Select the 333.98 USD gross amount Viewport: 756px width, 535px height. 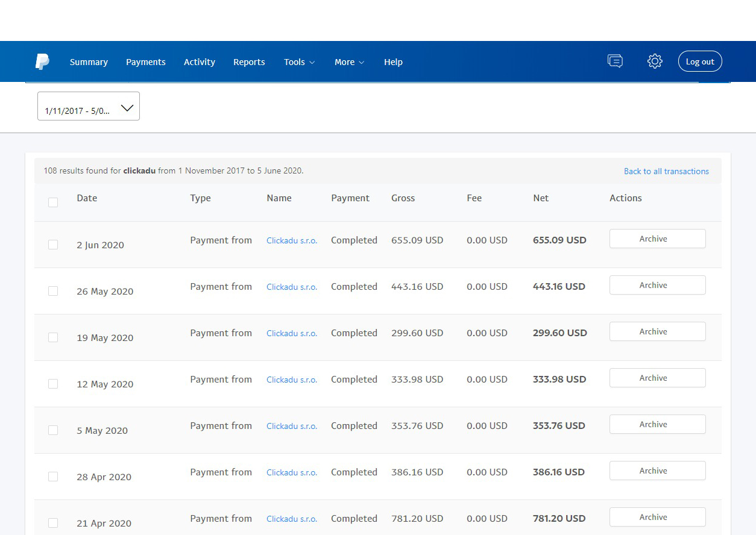coord(417,380)
